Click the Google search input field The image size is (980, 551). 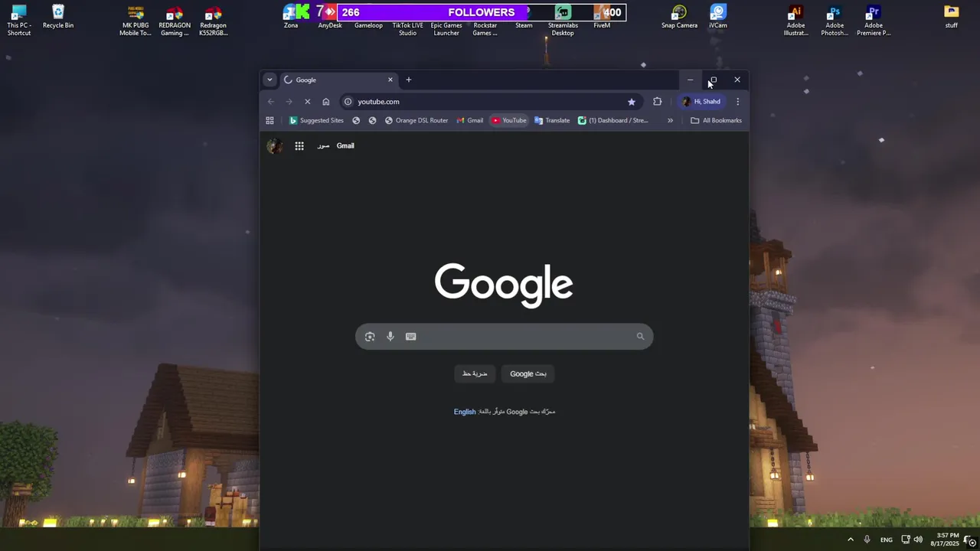(x=504, y=337)
